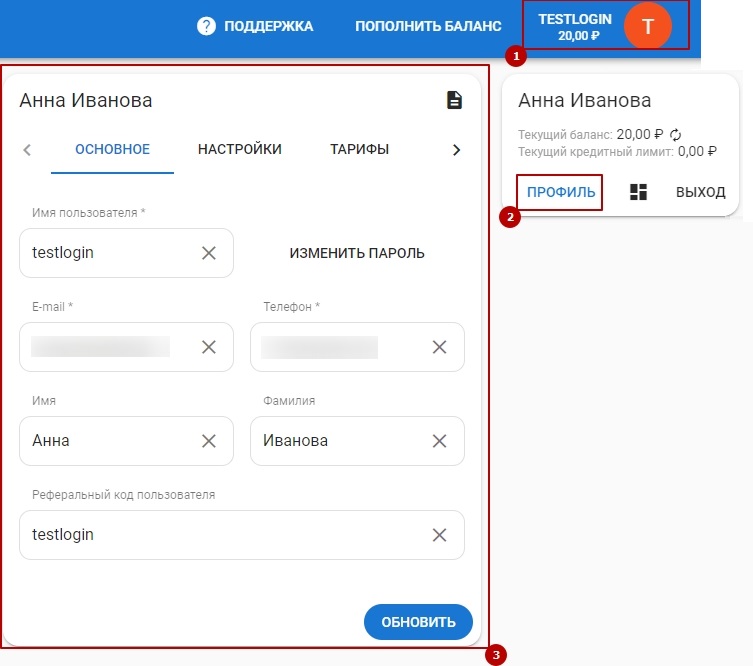Refresh the current balance via refresh icon
The width and height of the screenshot is (753, 666).
(675, 135)
